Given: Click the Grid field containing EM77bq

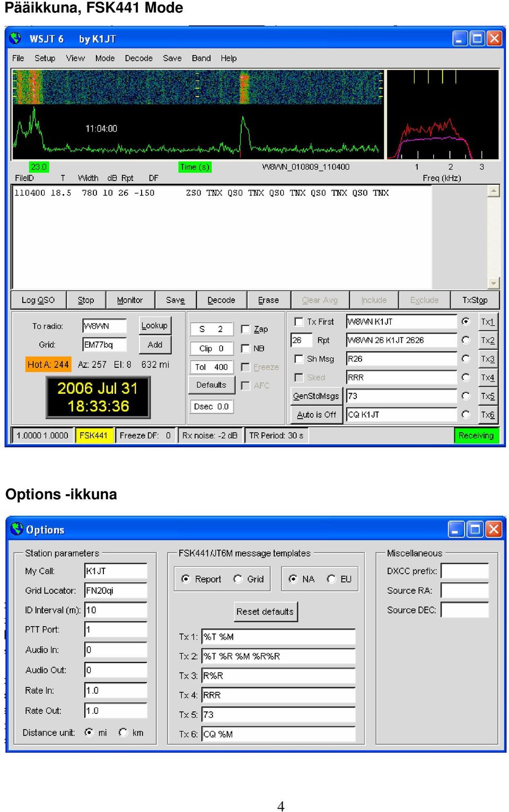Looking at the screenshot, I should [104, 344].
